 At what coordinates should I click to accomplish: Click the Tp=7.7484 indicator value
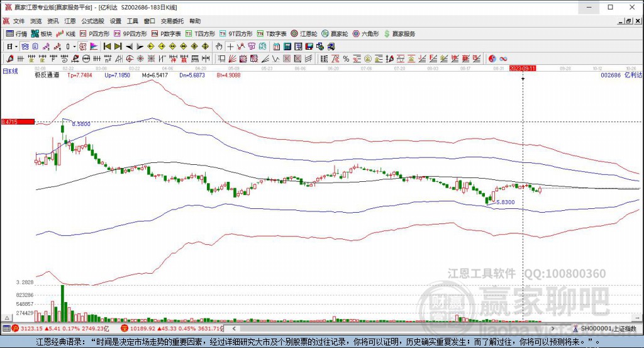[80, 75]
